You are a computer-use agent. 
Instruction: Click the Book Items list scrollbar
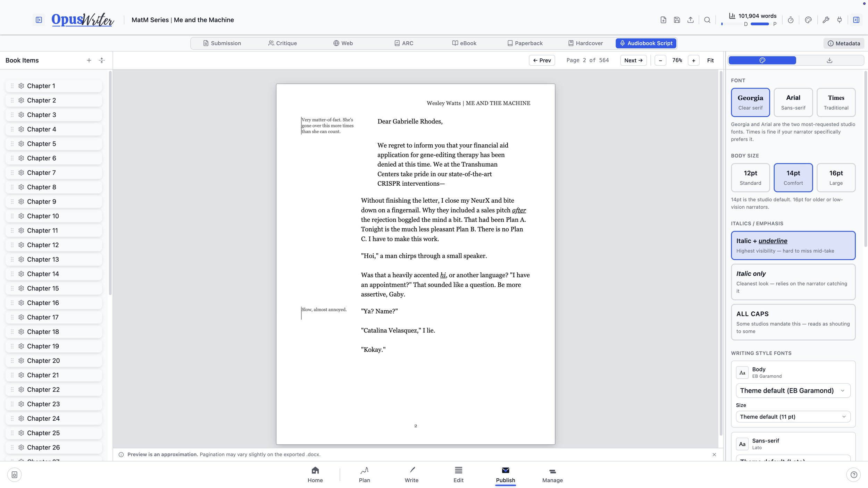click(110, 183)
